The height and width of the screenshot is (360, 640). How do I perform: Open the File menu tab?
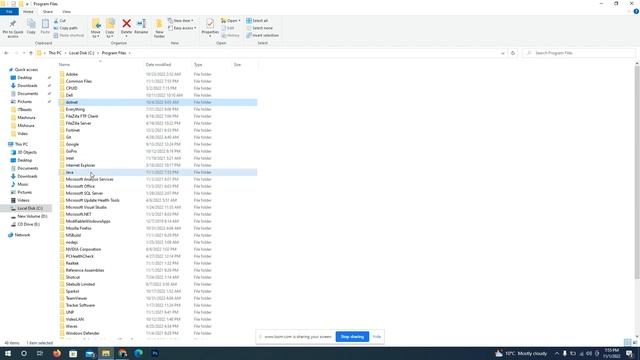[x=9, y=12]
